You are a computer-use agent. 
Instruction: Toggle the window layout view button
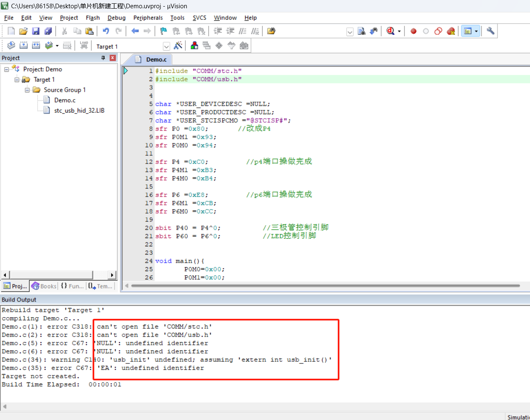tap(468, 31)
